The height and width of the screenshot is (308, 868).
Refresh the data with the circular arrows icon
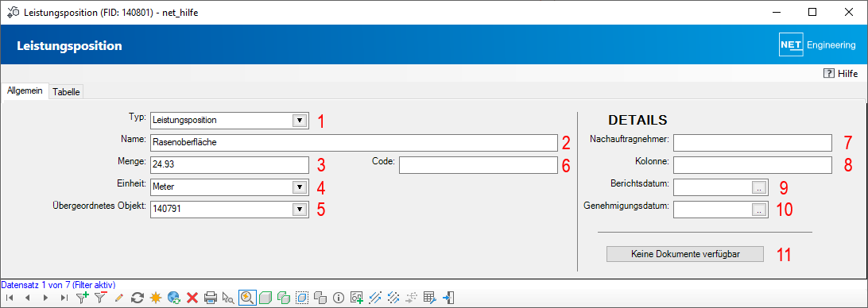point(138,298)
